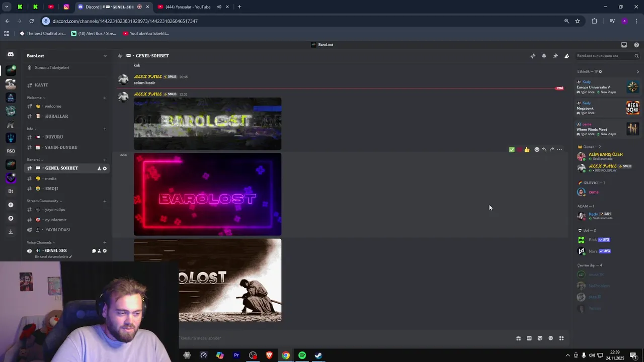Open sticker picker in message bar
The height and width of the screenshot is (362, 644).
540,338
